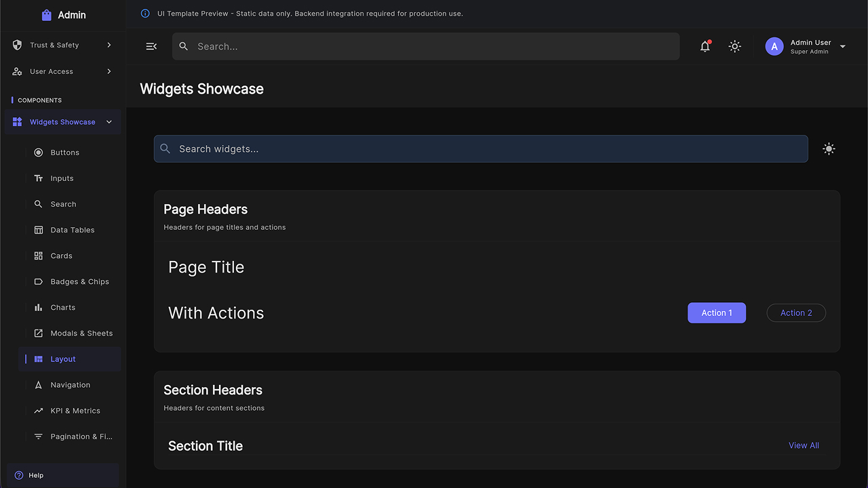Click the Action 2 outlined button
The height and width of the screenshot is (488, 868).
click(796, 312)
